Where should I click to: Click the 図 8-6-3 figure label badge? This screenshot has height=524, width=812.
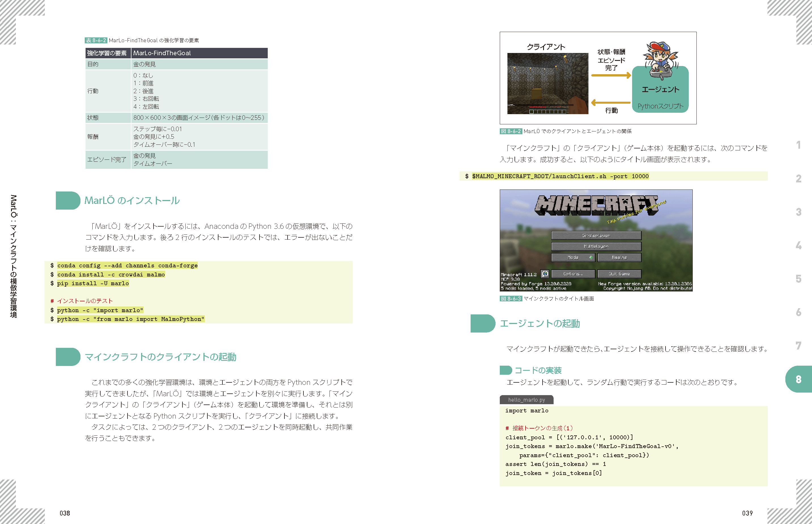[511, 299]
